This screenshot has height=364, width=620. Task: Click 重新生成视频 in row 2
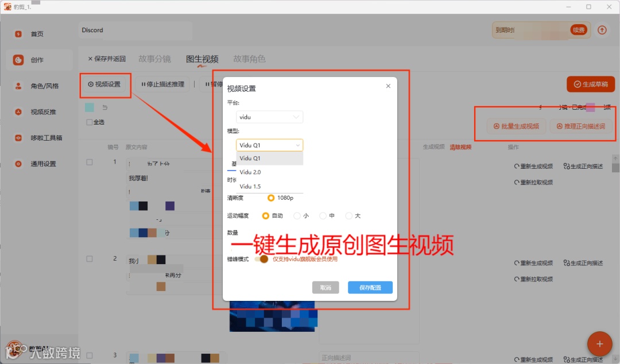533,263
